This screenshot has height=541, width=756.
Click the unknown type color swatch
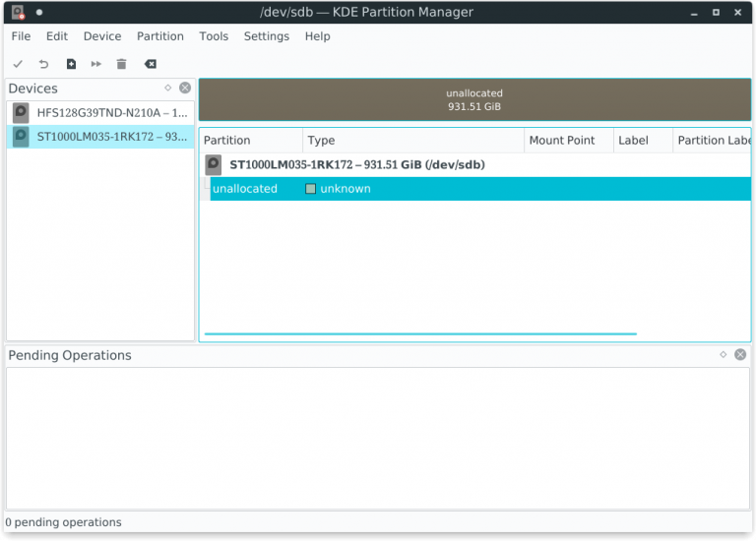tap(310, 189)
